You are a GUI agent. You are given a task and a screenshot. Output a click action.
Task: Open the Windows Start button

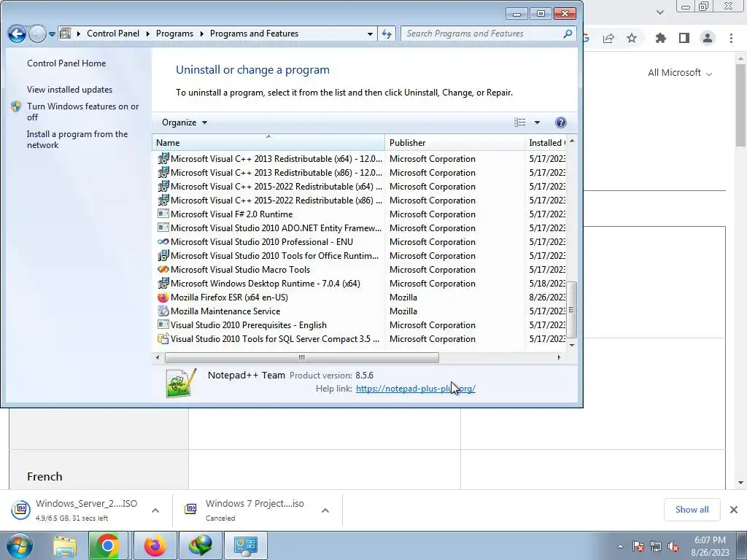[20, 545]
